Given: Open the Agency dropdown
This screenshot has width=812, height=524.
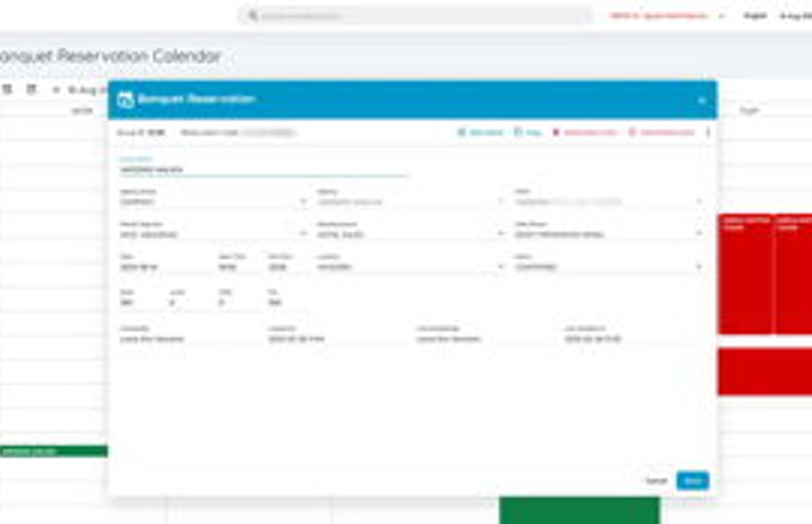Looking at the screenshot, I should click(411, 202).
